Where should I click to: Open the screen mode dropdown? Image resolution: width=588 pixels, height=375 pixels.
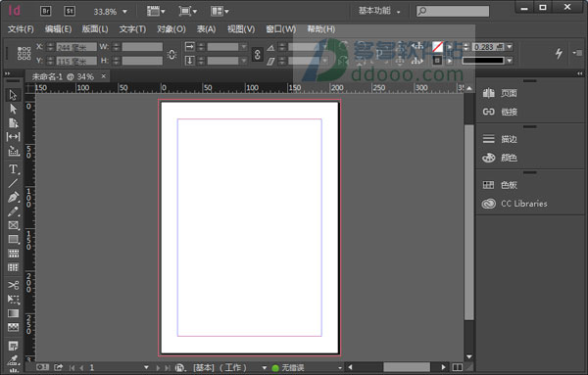pos(188,11)
